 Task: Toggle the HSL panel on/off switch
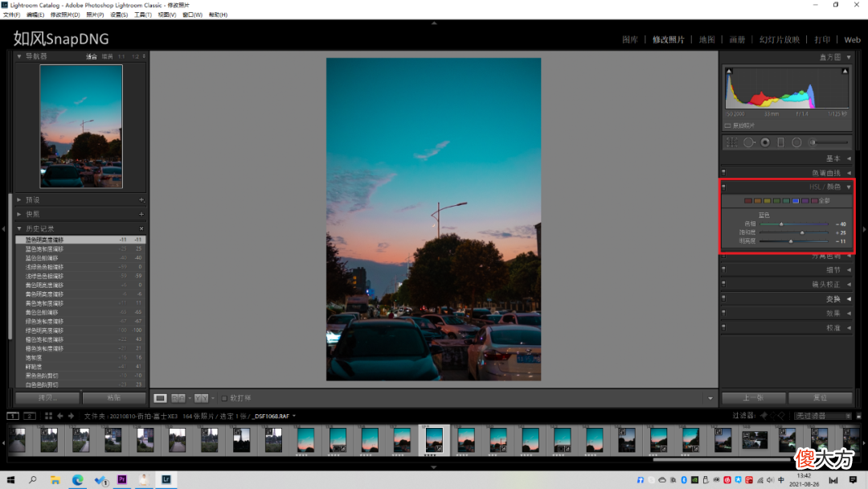[723, 187]
